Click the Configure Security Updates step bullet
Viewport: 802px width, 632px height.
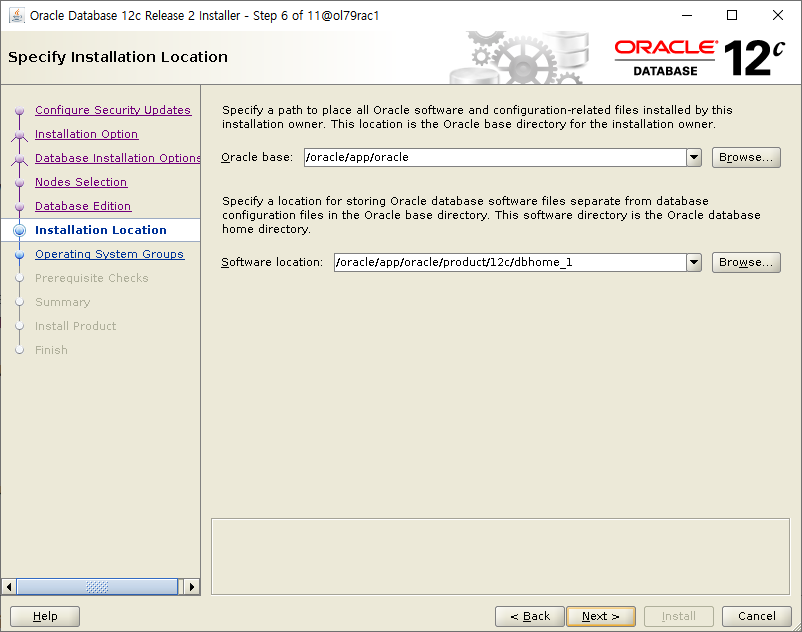(x=19, y=110)
